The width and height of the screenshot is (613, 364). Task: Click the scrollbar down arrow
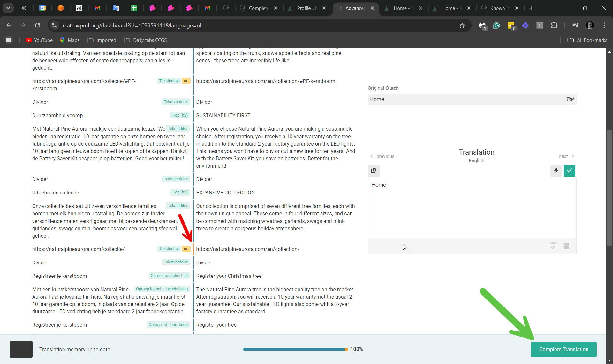click(x=609, y=361)
